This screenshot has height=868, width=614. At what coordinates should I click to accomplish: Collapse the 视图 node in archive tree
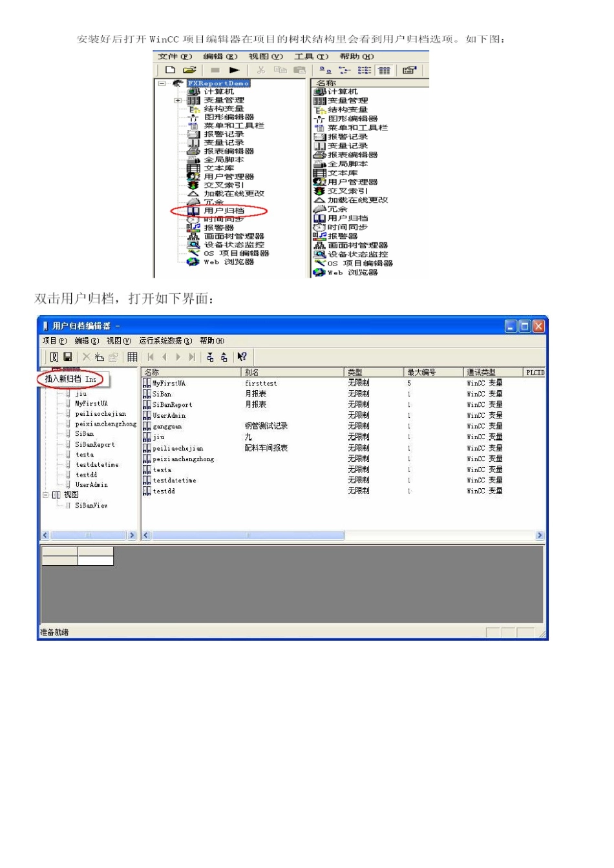tap(46, 495)
